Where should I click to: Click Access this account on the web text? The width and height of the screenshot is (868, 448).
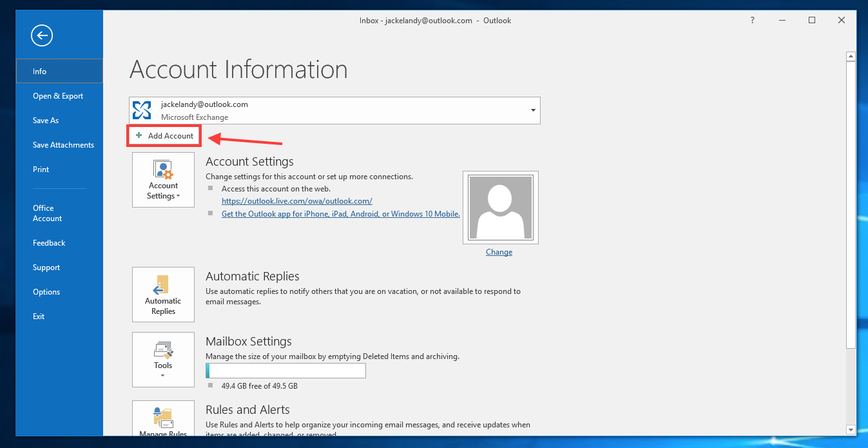click(x=276, y=189)
